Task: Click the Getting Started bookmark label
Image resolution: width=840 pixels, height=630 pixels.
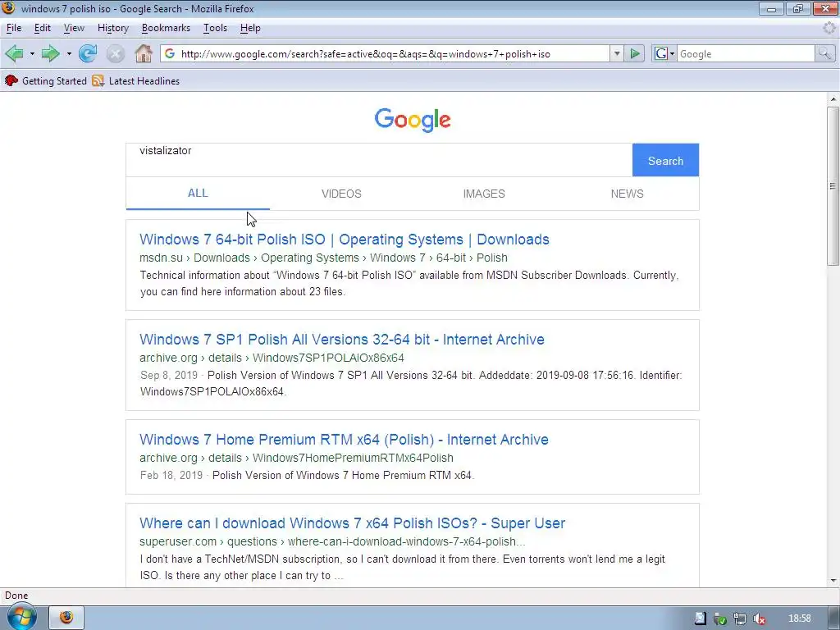Action: [x=54, y=81]
